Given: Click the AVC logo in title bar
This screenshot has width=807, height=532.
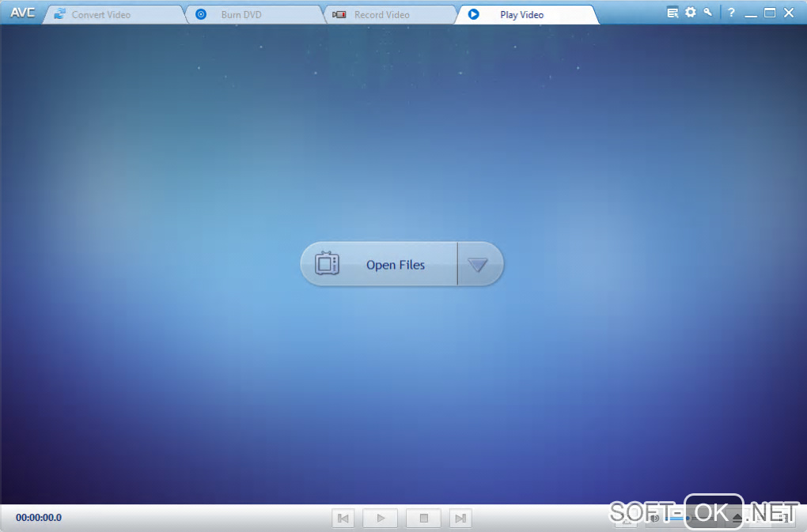Looking at the screenshot, I should tap(23, 13).
